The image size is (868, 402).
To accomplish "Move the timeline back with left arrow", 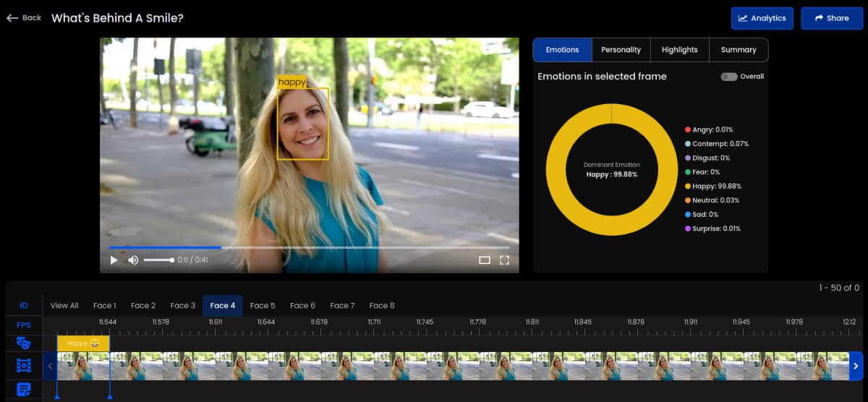I will [50, 366].
